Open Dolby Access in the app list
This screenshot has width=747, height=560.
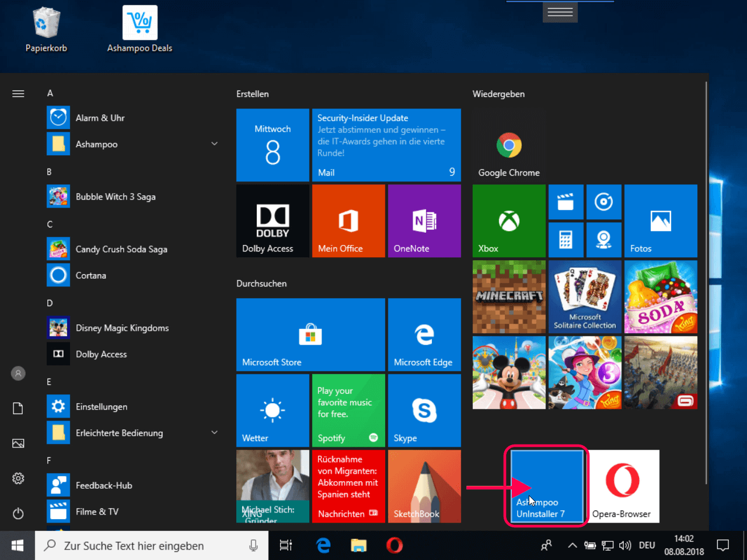133,354
